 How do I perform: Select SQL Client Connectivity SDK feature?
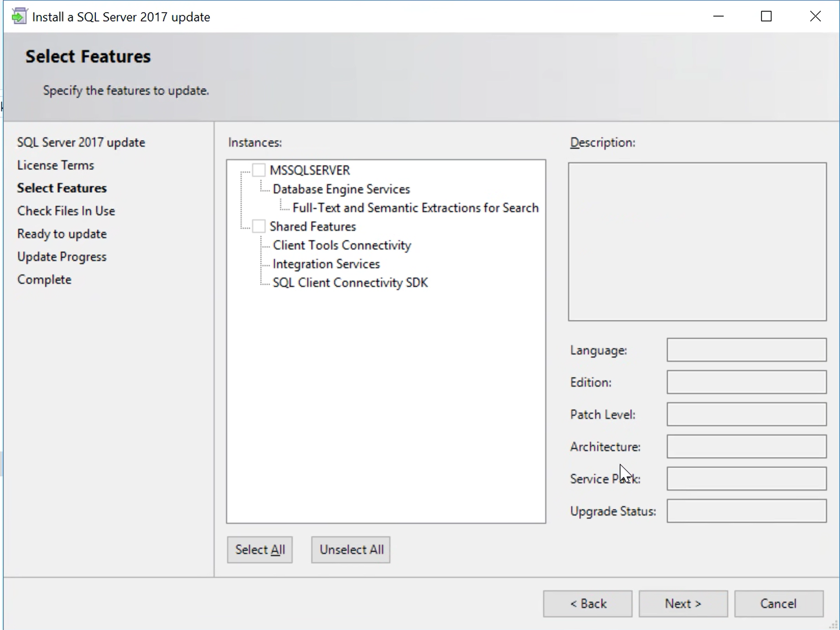click(350, 282)
